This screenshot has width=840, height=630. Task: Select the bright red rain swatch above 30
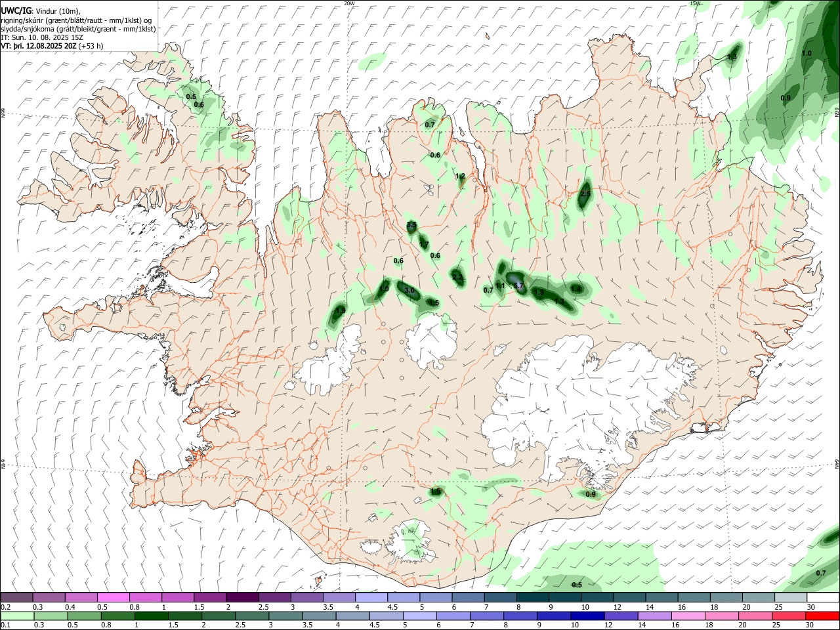click(822, 616)
